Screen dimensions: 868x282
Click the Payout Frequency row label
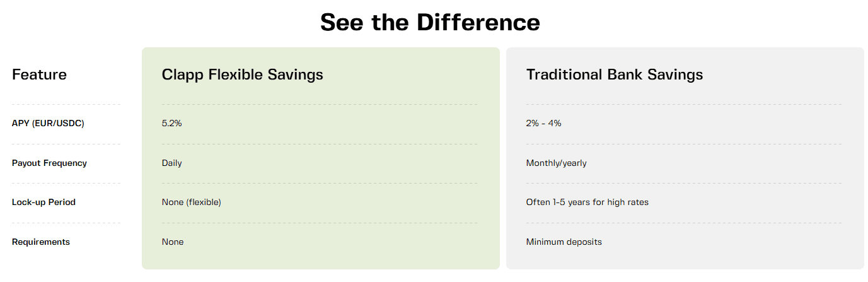pos(49,163)
